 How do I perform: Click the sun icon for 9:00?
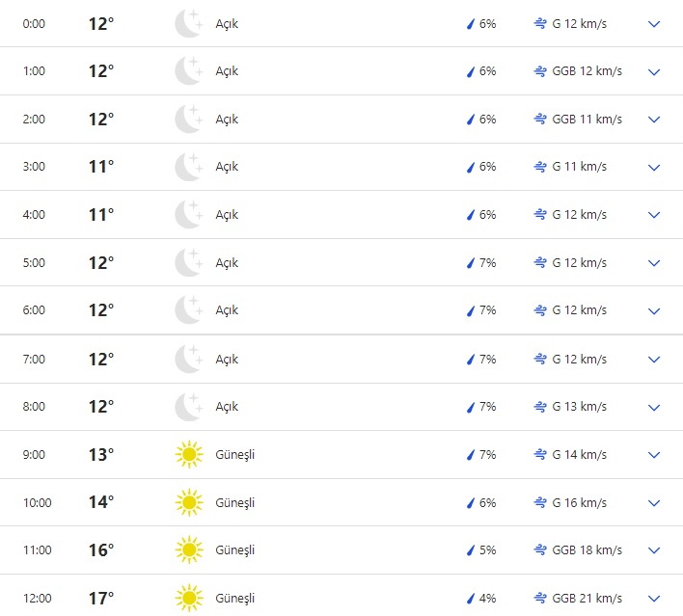click(188, 454)
